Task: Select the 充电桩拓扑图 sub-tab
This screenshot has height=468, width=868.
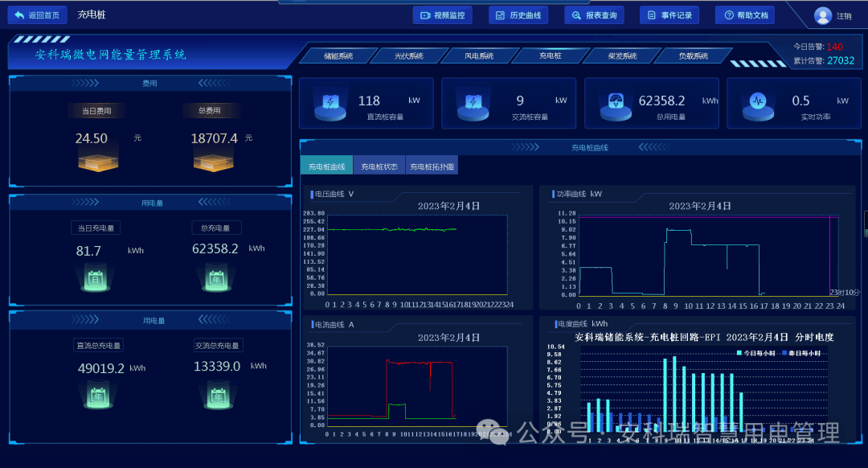Action: [x=432, y=166]
